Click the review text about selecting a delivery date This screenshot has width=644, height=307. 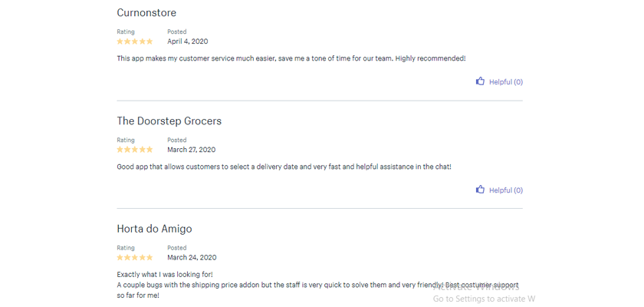284,167
